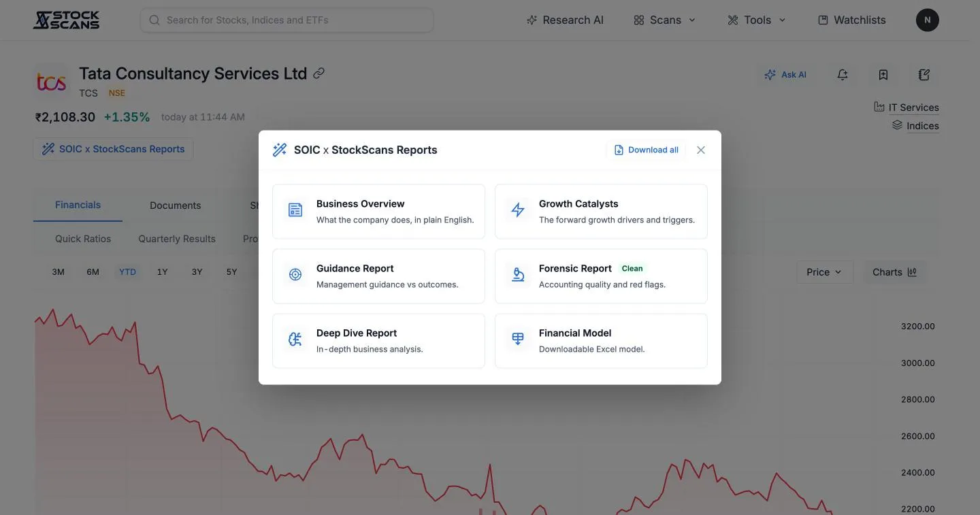Open the Financial Model card title
980x515 pixels.
[x=575, y=333]
